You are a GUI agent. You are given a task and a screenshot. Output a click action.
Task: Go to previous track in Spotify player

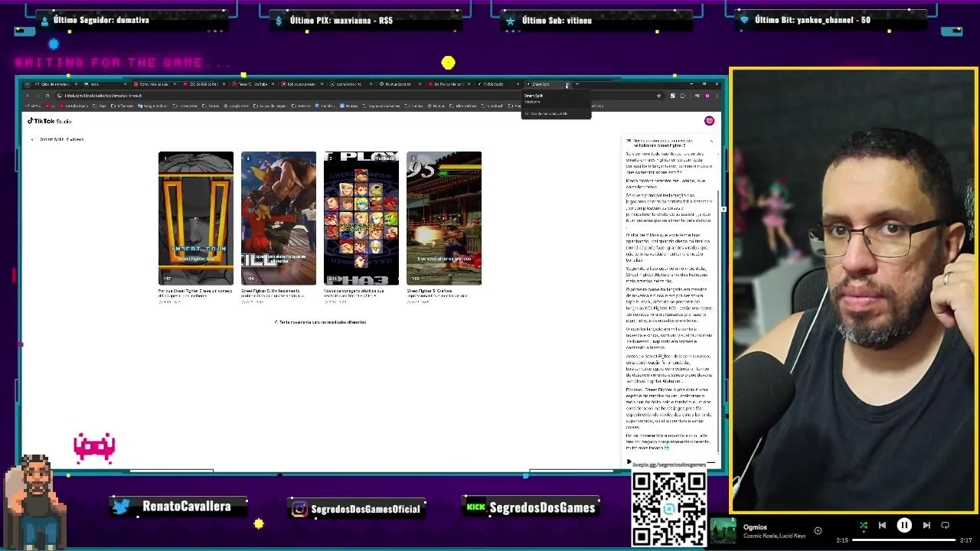point(882,526)
